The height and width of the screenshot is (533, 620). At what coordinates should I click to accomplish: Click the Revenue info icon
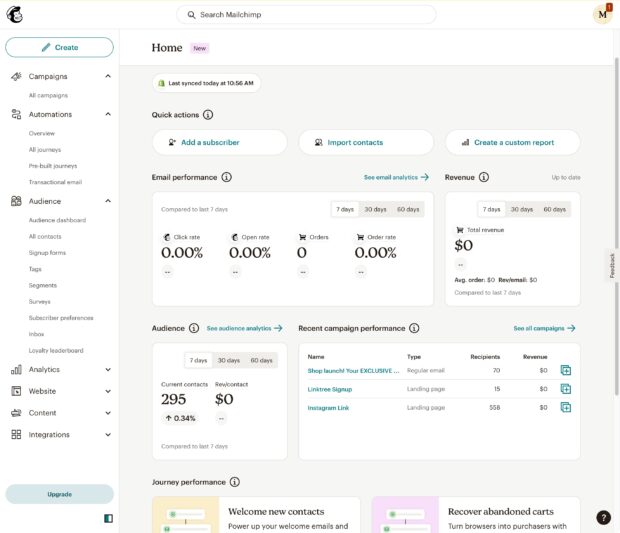coord(484,177)
